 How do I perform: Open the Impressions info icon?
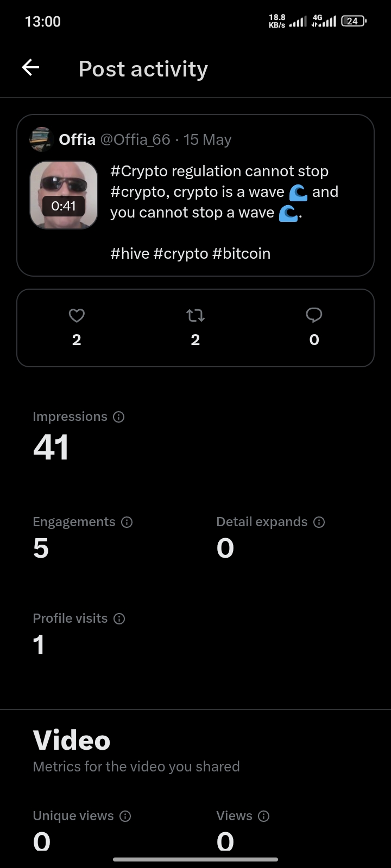[118, 417]
